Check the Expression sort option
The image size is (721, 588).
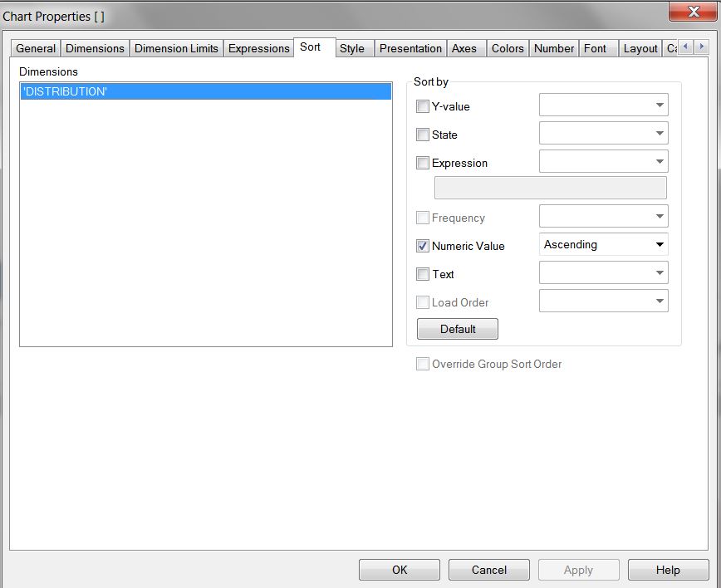[x=423, y=163]
